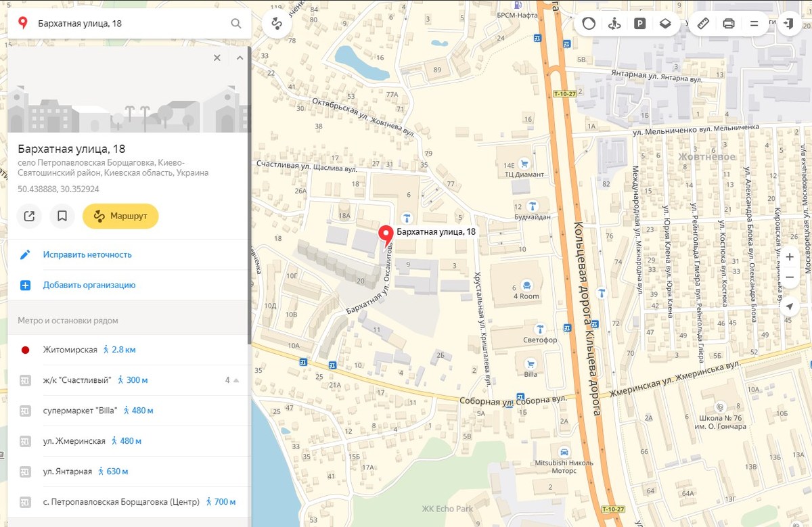Toggle parking layer on map
Screen dimensions: 812x527
639,24
